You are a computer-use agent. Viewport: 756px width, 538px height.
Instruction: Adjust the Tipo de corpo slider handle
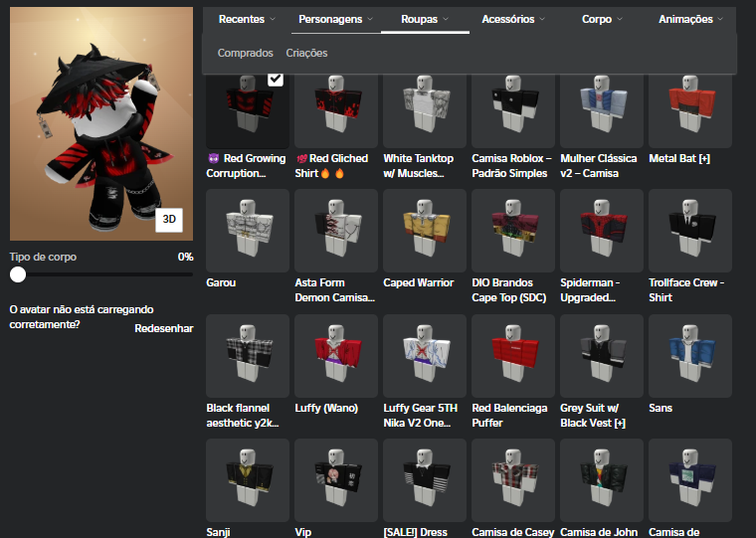tap(18, 274)
